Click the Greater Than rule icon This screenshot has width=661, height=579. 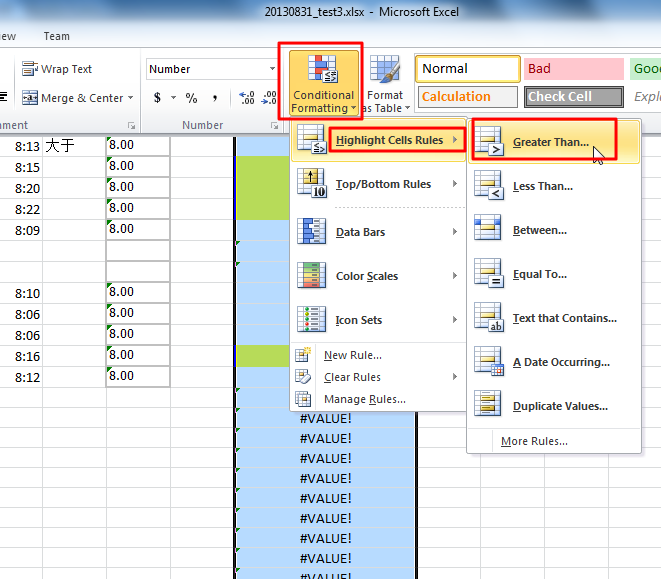(489, 141)
